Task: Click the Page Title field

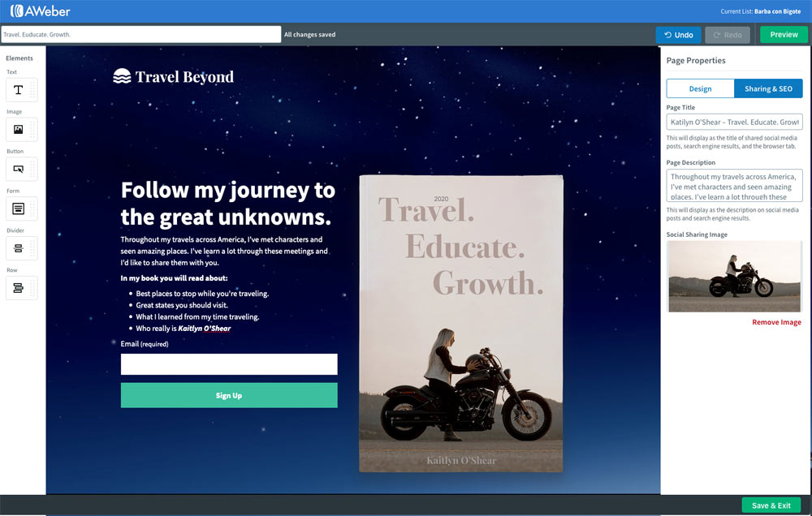Action: (734, 122)
